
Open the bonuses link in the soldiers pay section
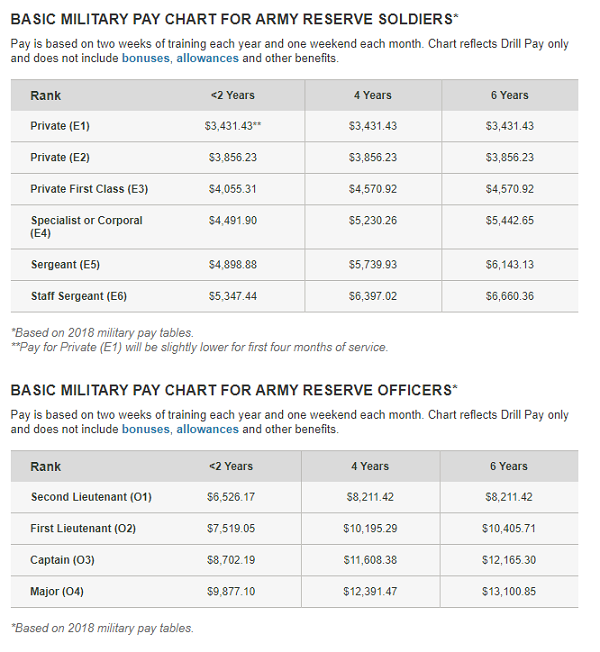(145, 58)
